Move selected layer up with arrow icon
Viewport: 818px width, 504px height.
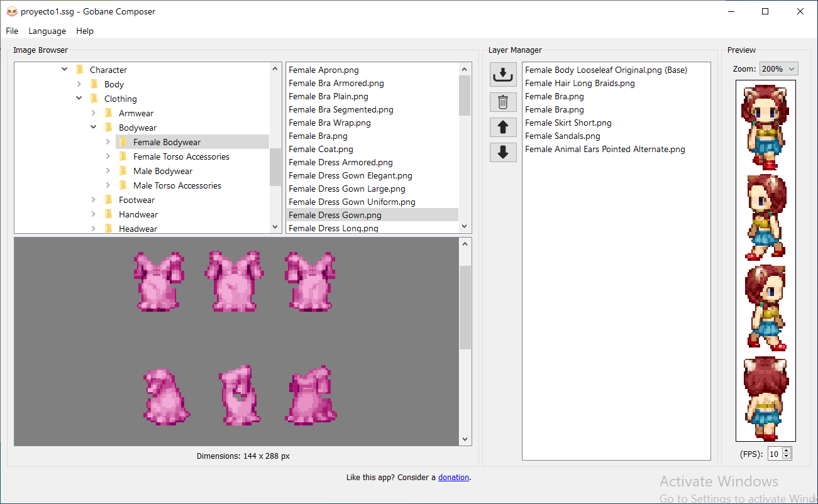click(x=503, y=127)
